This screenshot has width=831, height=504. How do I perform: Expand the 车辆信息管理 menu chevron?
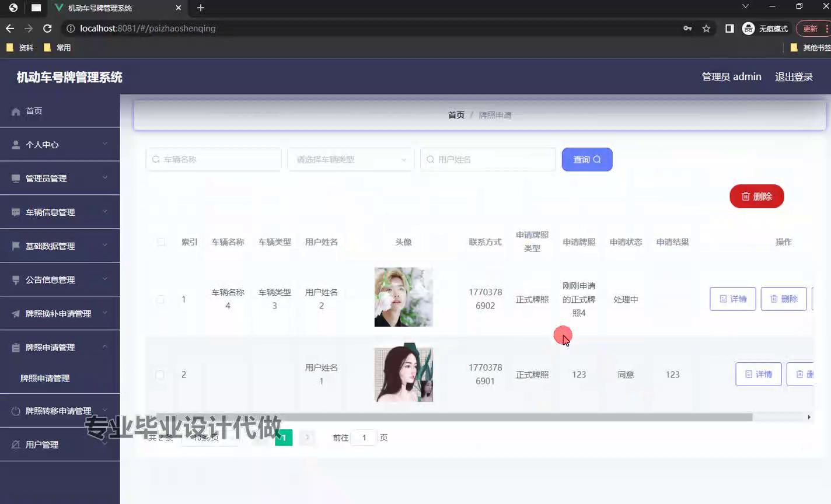[x=105, y=211]
